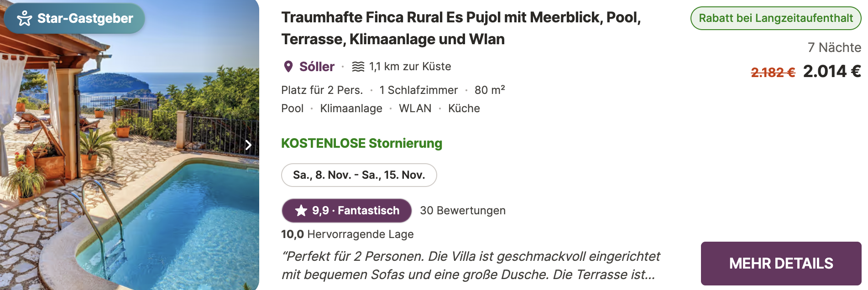The image size is (868, 290).
Task: Click the guest review quote text
Action: pos(471,265)
